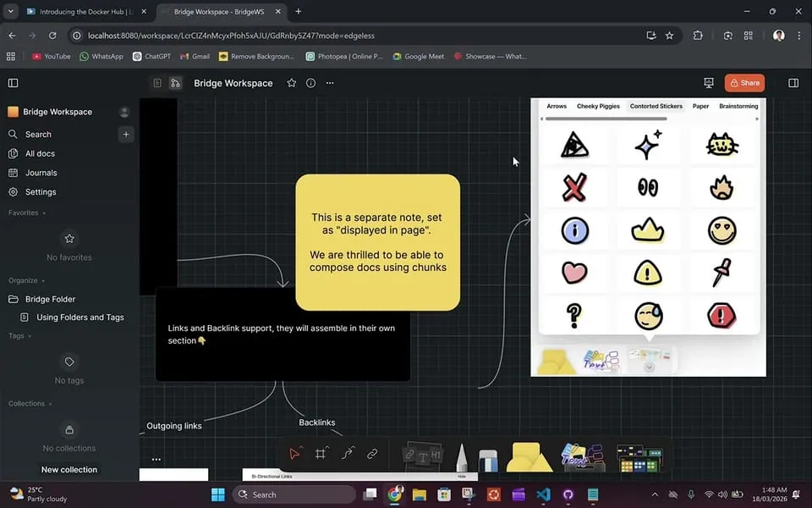This screenshot has height=508, width=812.
Task: Pick the angry flame face sticker
Action: [721, 188]
